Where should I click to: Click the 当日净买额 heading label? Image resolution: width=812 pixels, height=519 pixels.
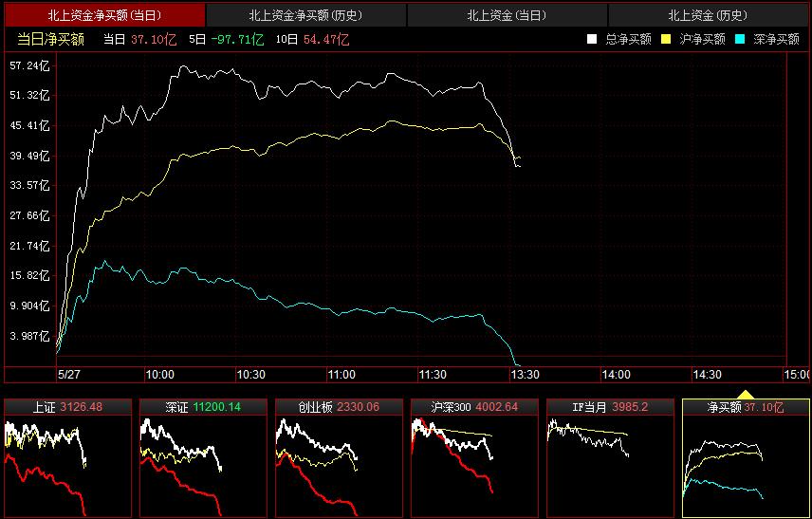click(51, 39)
